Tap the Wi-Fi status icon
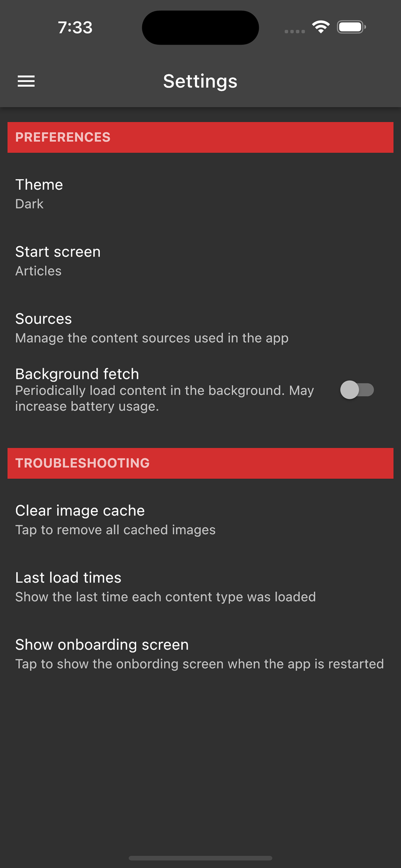401x868 pixels. pos(321,27)
